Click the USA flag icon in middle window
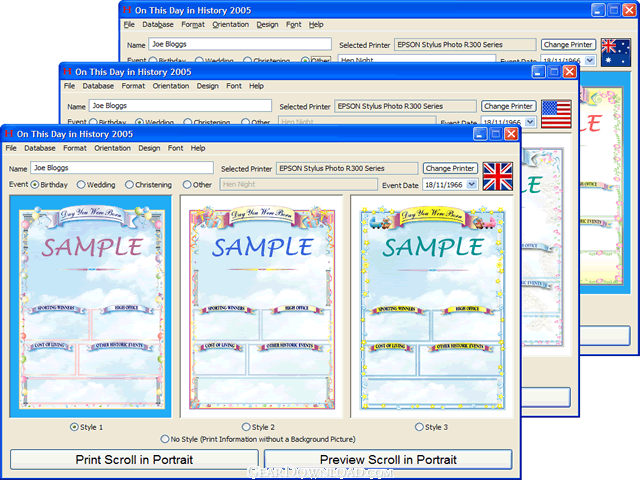This screenshot has height=480, width=640. 556,114
